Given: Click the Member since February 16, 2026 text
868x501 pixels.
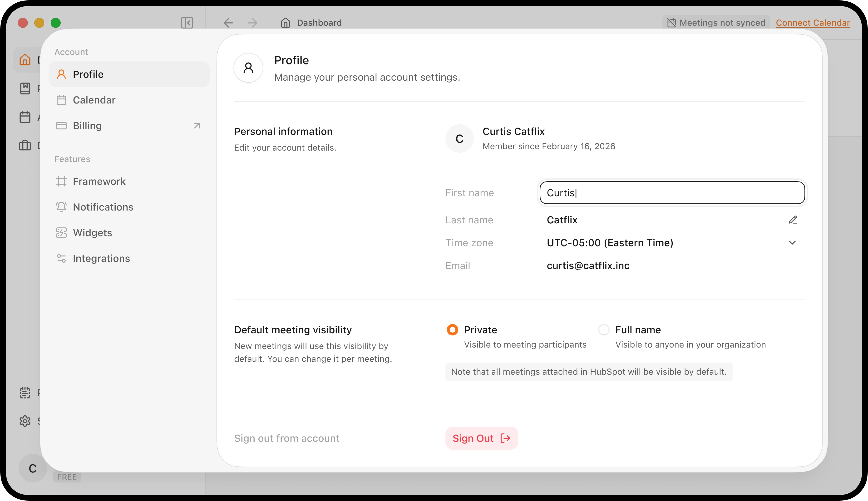Looking at the screenshot, I should pyautogui.click(x=549, y=146).
